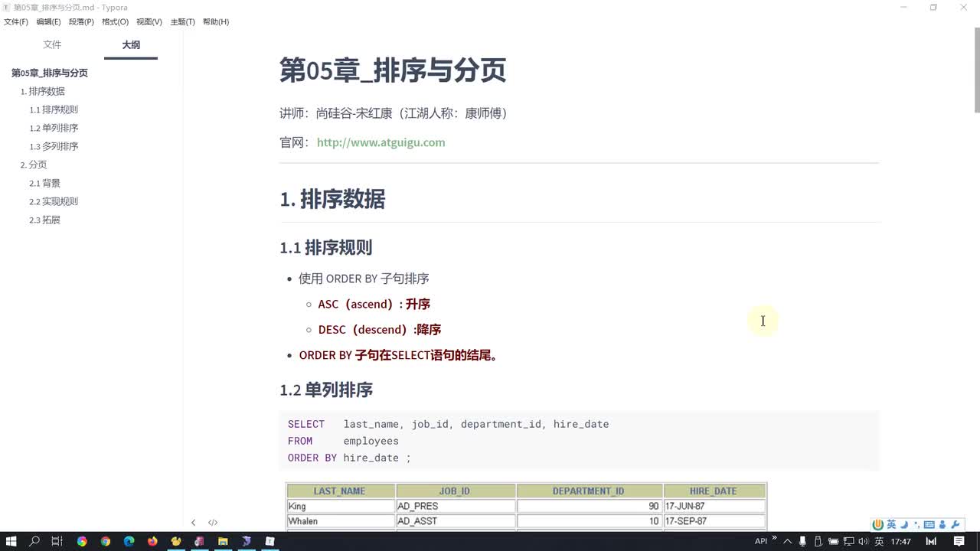Open File Explorer from the taskbar
980x551 pixels.
(x=223, y=541)
